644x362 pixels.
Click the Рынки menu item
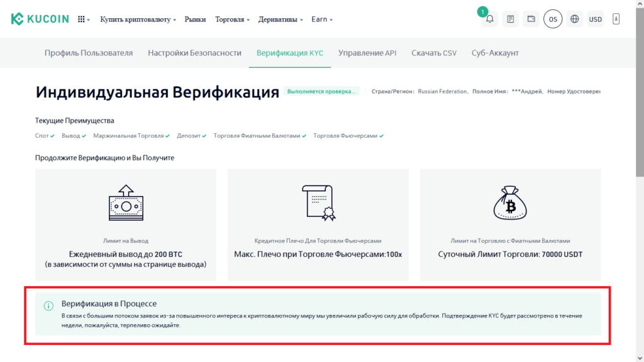pyautogui.click(x=195, y=18)
